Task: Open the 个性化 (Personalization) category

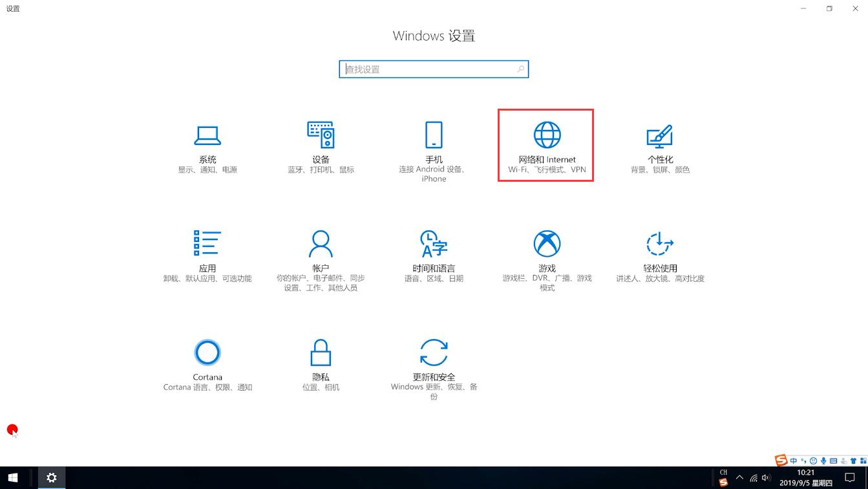Action: point(660,148)
